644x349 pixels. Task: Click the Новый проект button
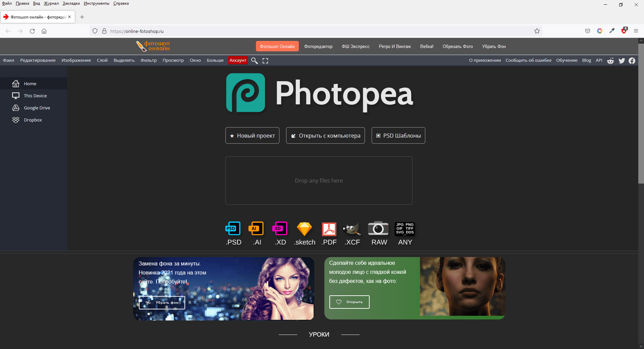(252, 136)
